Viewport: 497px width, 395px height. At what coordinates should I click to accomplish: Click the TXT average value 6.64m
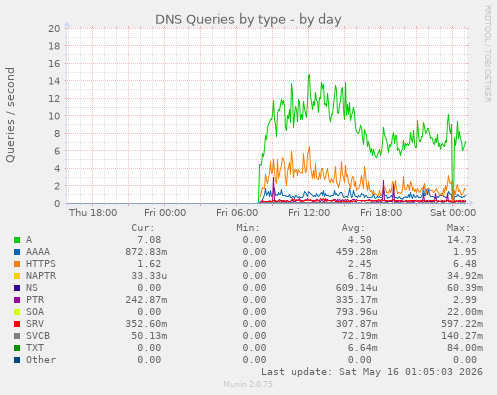coord(363,348)
